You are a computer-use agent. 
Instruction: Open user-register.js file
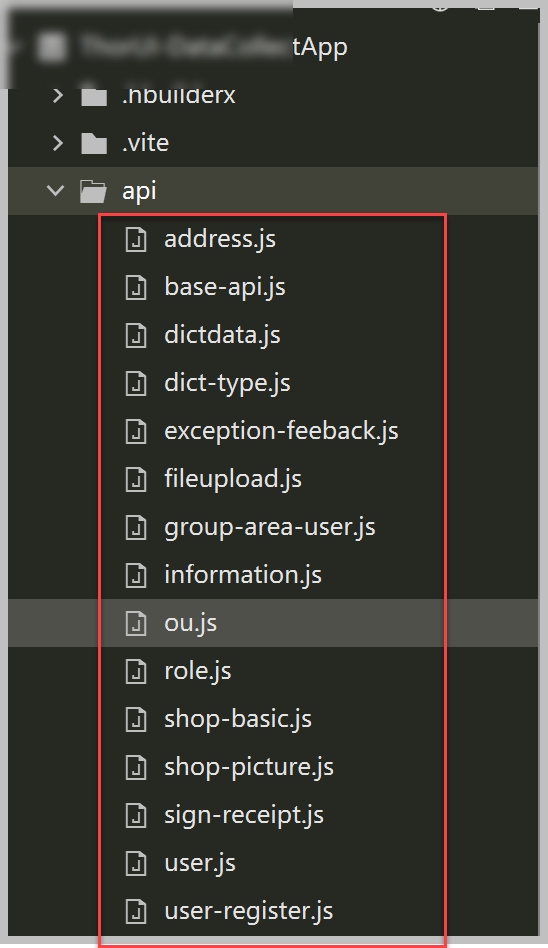coord(249,911)
